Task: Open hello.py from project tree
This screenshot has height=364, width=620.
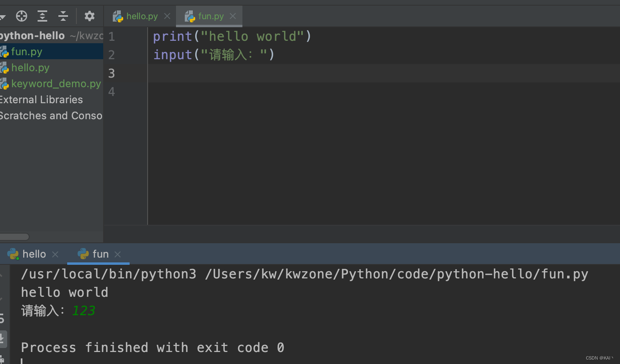Action: point(52,68)
